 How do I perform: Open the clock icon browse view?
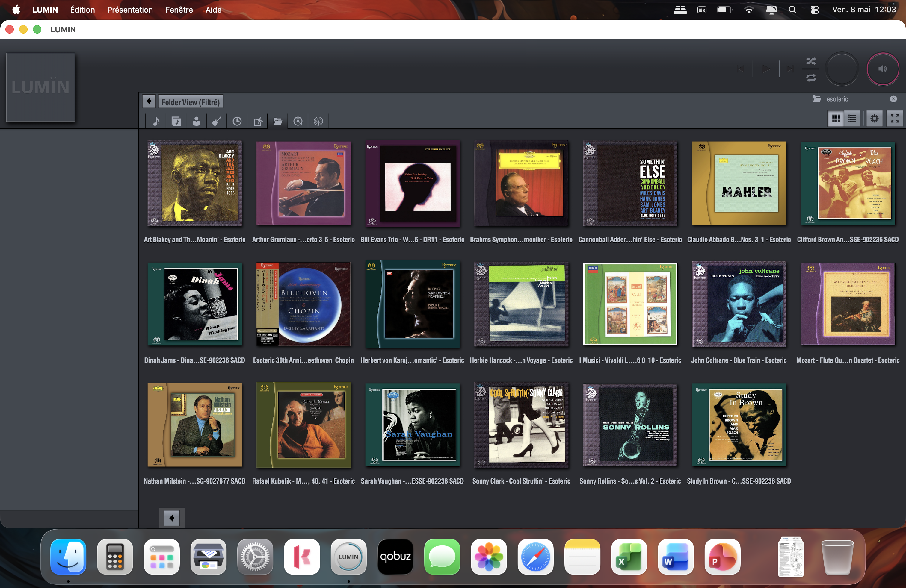(x=237, y=121)
